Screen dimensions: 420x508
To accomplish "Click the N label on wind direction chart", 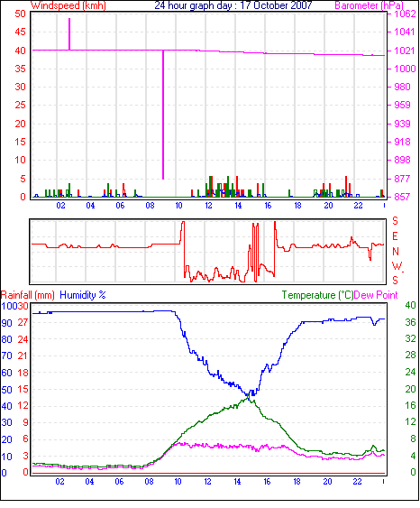I will pos(395,252).
